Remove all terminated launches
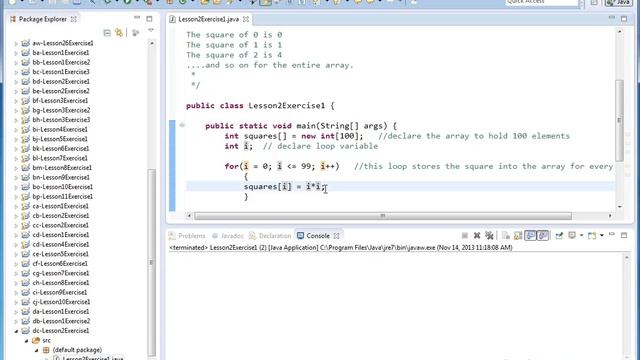This screenshot has width=640, height=360. coord(489,236)
